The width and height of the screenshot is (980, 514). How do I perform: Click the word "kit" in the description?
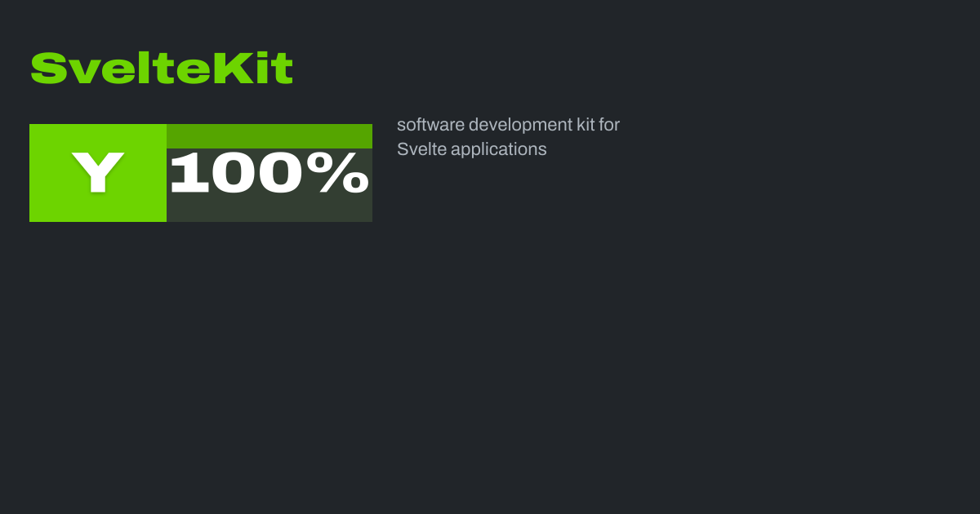point(590,125)
